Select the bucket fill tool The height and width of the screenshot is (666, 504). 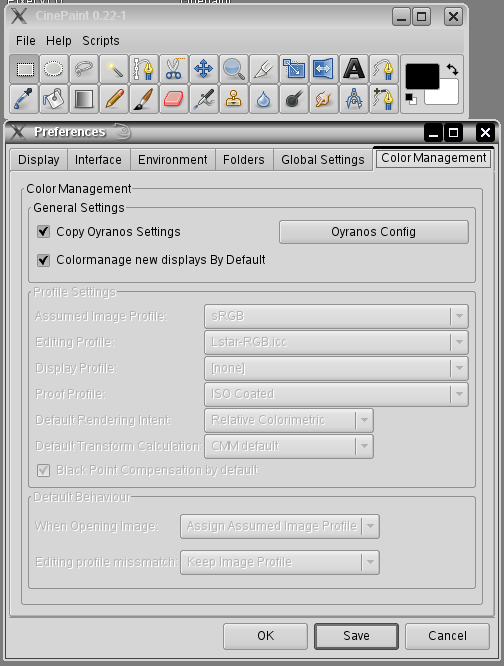coord(54,99)
